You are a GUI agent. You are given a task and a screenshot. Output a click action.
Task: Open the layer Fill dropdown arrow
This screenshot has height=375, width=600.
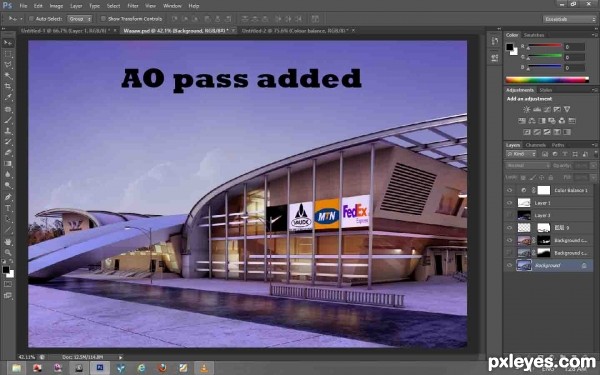tap(593, 178)
